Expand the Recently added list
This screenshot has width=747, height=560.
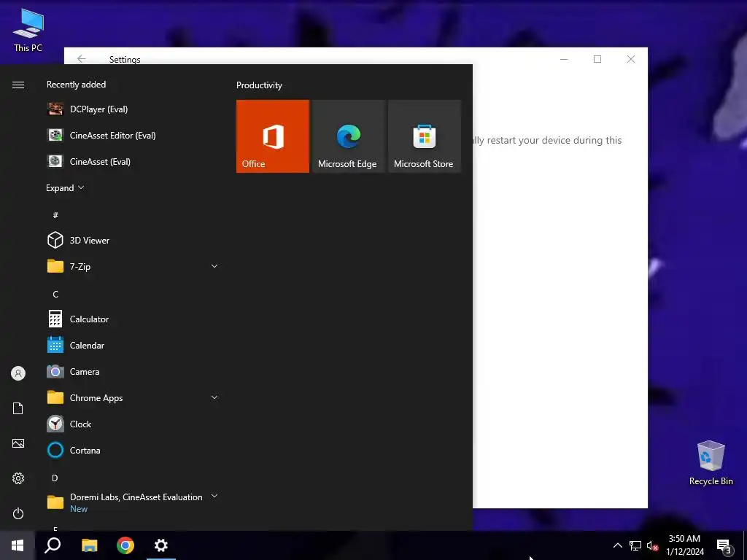(x=65, y=187)
